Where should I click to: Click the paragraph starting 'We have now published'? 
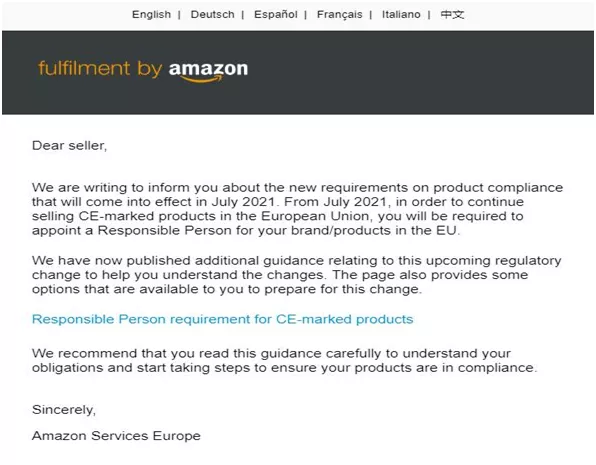[x=296, y=275]
